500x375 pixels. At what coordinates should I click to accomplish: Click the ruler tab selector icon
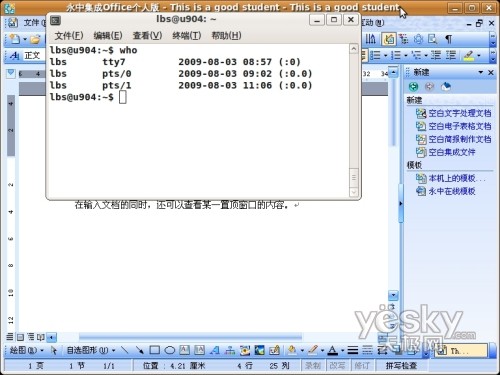coord(11,73)
